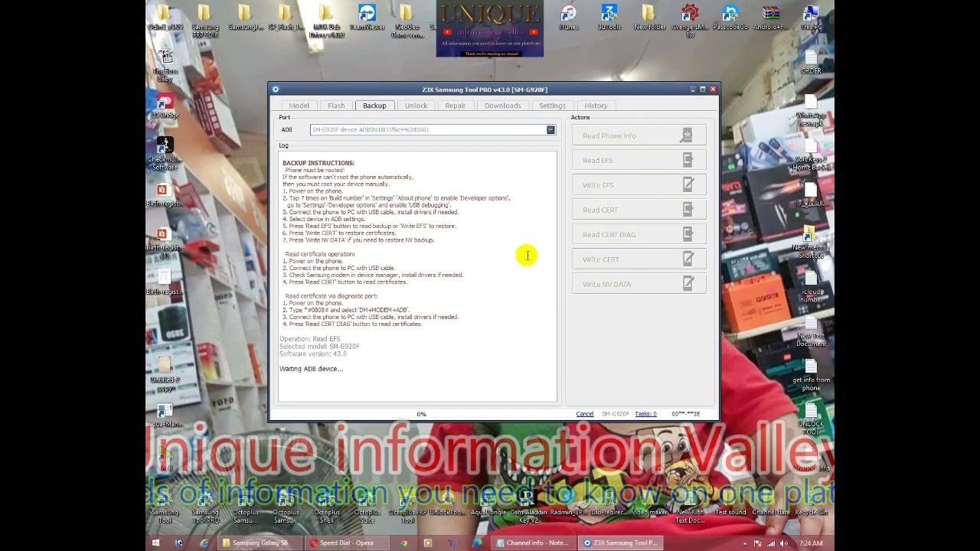Open the 3uTools desktop shortcut
Viewport: 980px width, 551px height.
[x=609, y=18]
